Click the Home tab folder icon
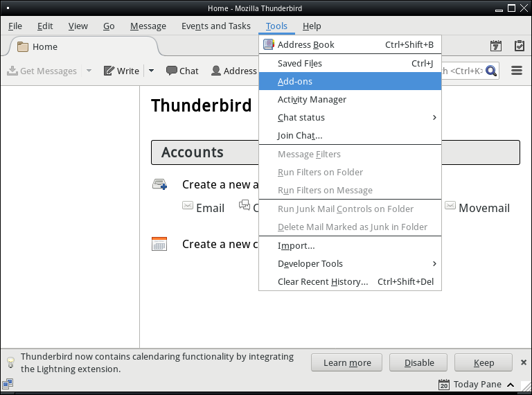Image resolution: width=532 pixels, height=395 pixels. [x=23, y=46]
